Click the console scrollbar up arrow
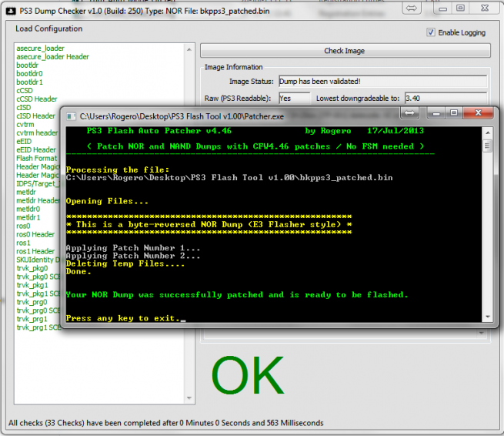 coord(487,132)
